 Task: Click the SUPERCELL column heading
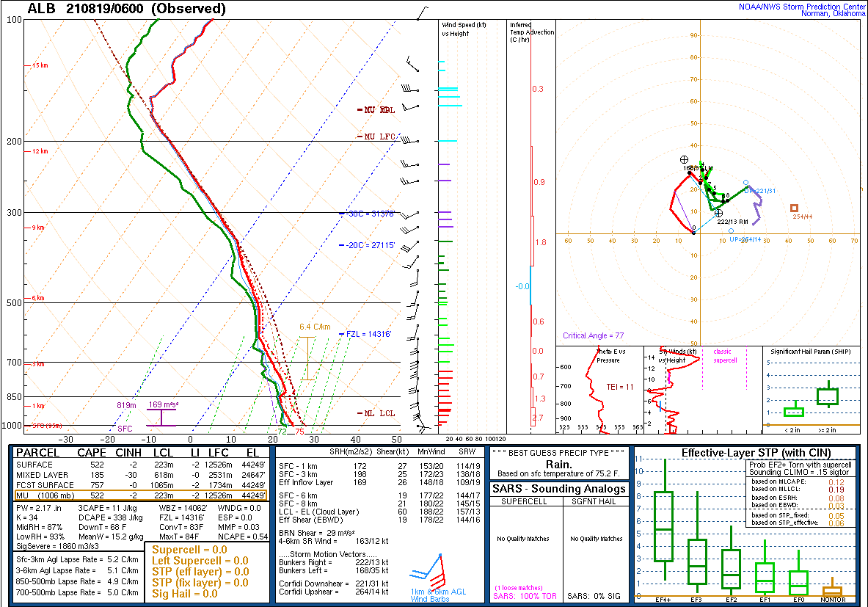(524, 501)
